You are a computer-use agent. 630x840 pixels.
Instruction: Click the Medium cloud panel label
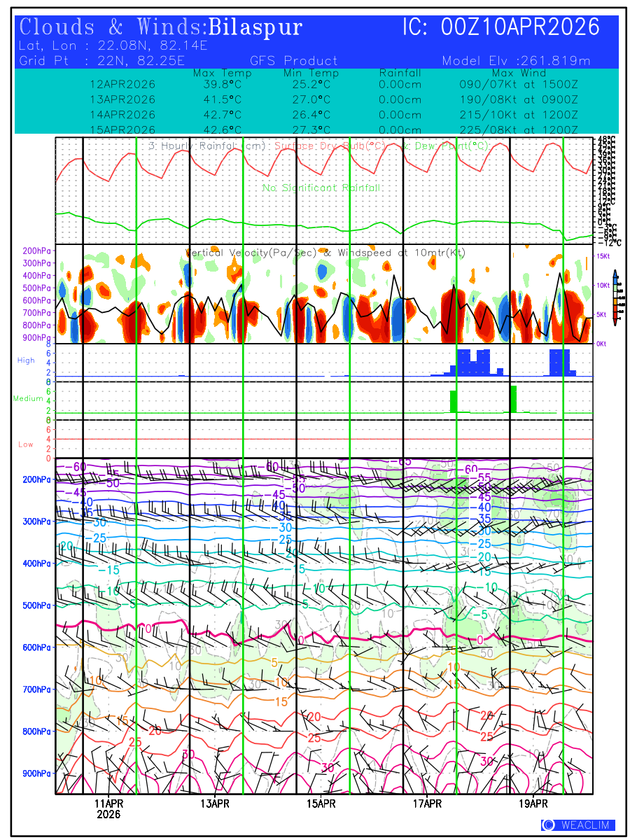pyautogui.click(x=28, y=399)
